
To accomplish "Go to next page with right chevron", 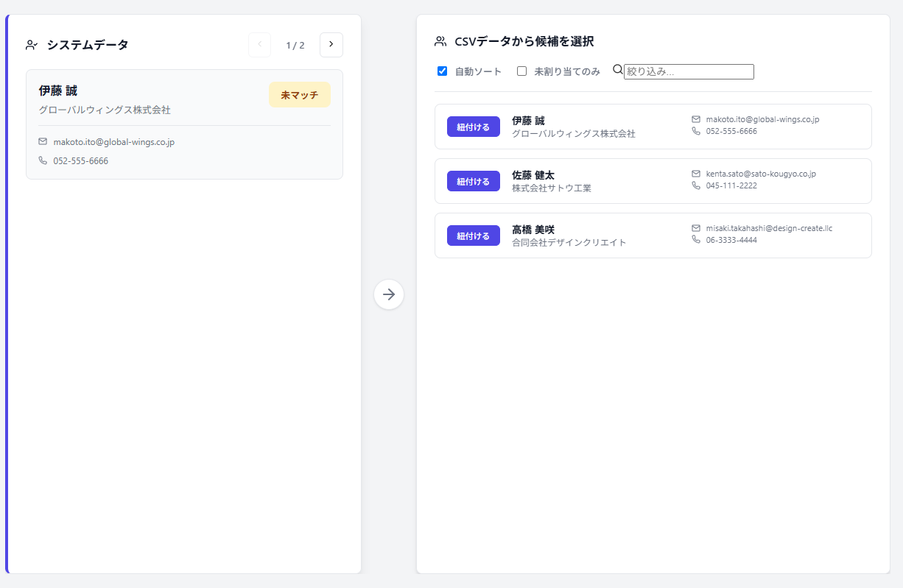I will tap(331, 45).
